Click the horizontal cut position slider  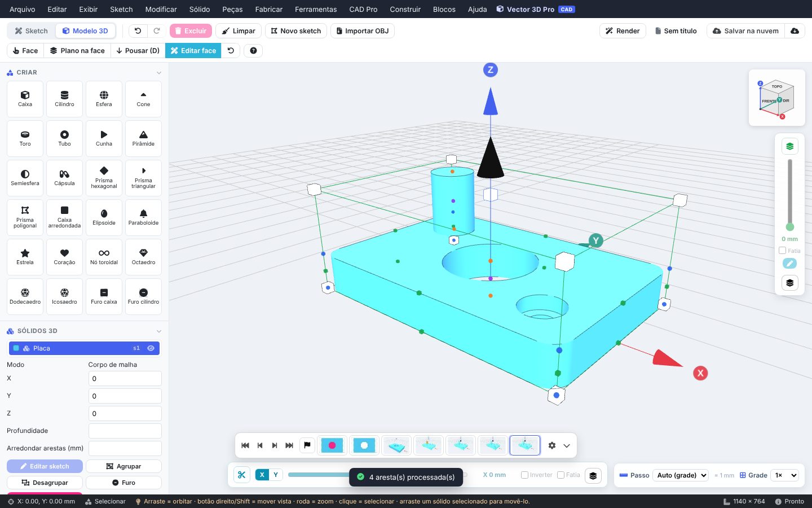click(378, 475)
